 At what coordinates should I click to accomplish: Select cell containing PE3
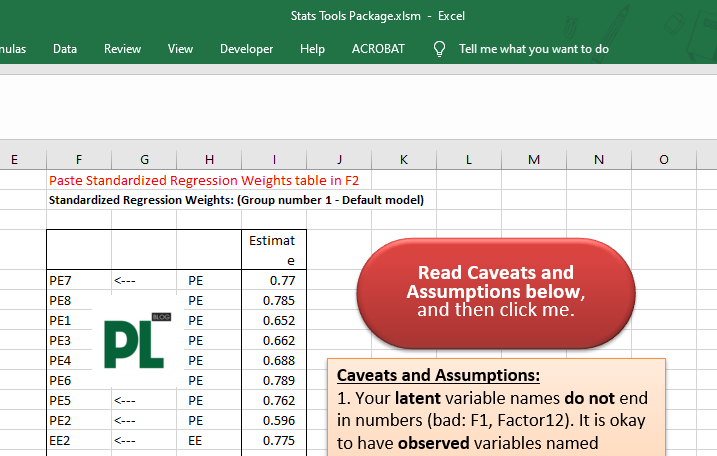click(x=79, y=340)
